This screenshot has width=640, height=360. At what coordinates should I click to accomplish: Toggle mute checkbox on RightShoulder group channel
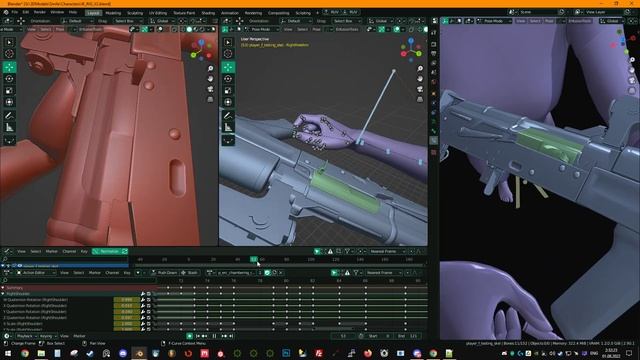click(149, 293)
